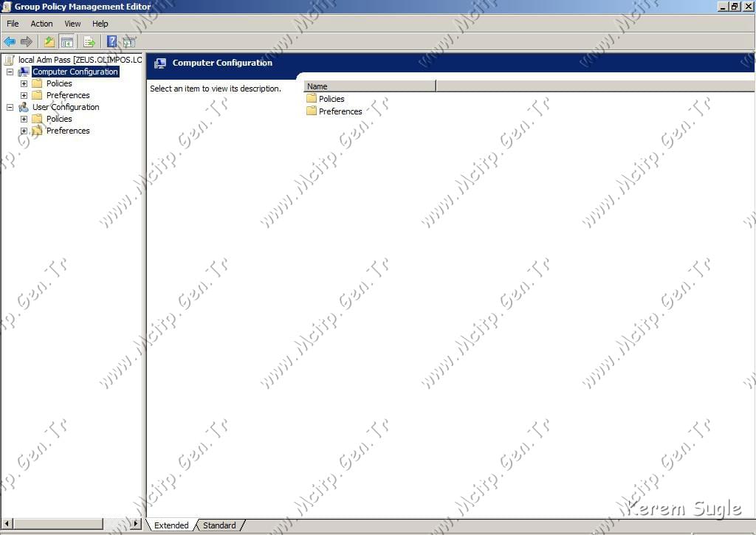
Task: Select Policies label under User Configuration
Action: [x=59, y=119]
